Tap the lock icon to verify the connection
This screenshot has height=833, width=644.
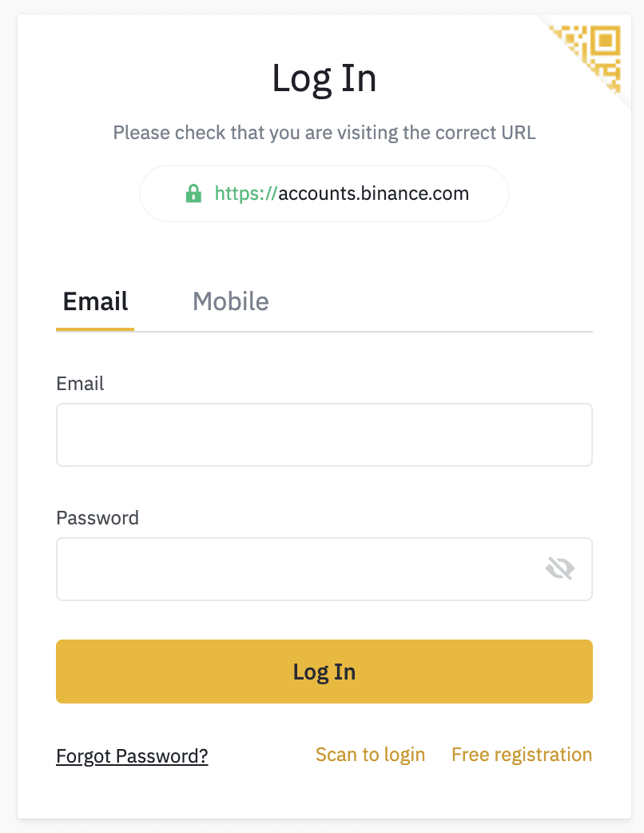pyautogui.click(x=194, y=193)
